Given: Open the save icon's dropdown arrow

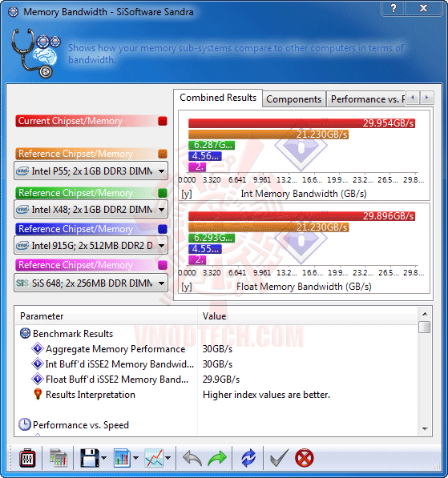Looking at the screenshot, I should [103, 458].
